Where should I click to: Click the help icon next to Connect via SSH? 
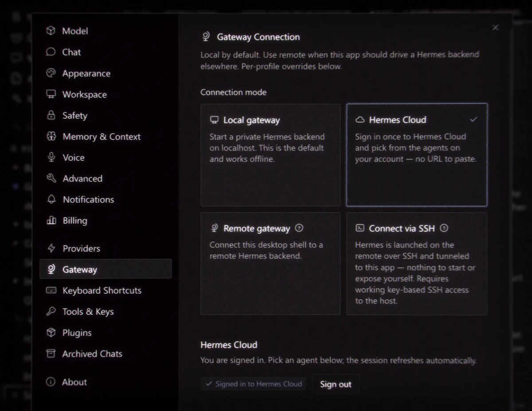click(x=444, y=229)
